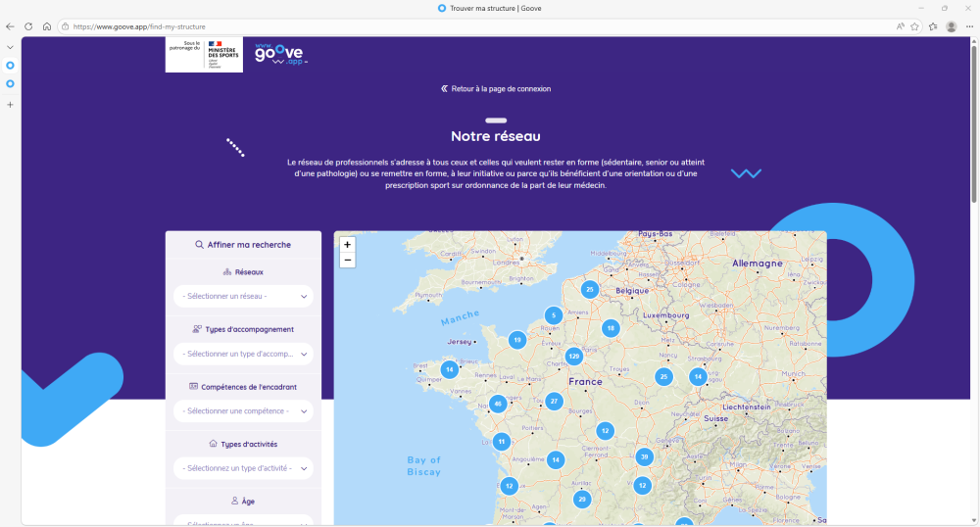Add page to favorites with star icon
Screen dimensions: 980x527
[915, 26]
